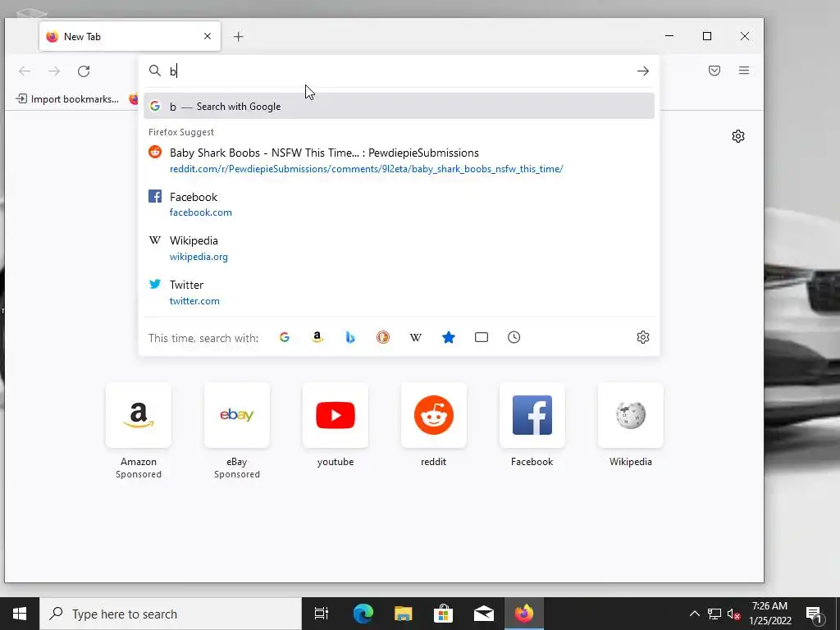
Task: Choose the Facebook suggestion in dropdown
Action: pyautogui.click(x=399, y=204)
